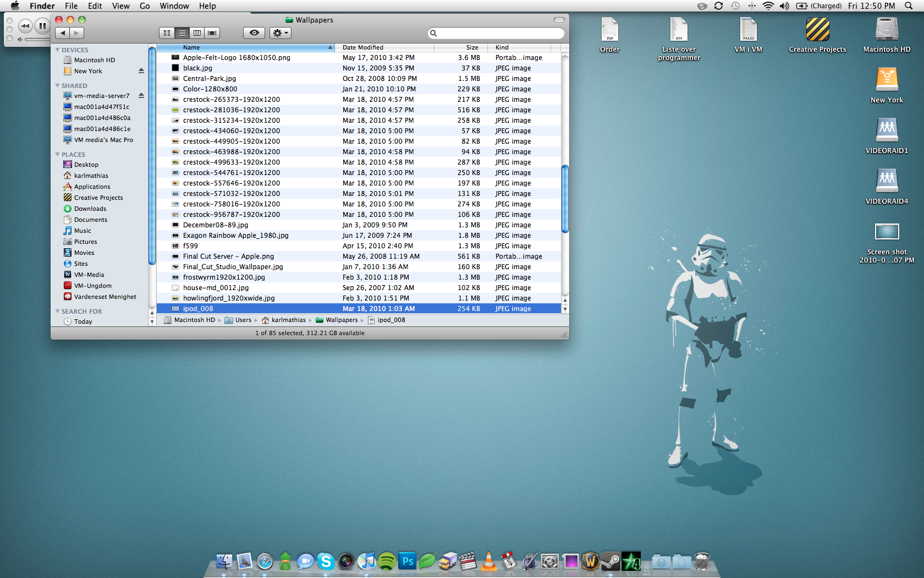Select file Central-Park.jpg
Screen dimensions: 924x578
point(359,79)
